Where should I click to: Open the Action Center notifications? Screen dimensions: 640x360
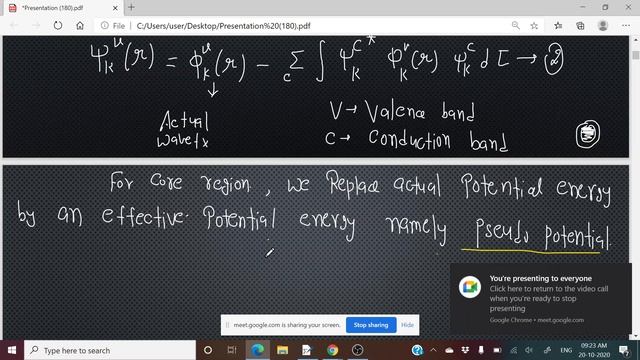pos(624,350)
